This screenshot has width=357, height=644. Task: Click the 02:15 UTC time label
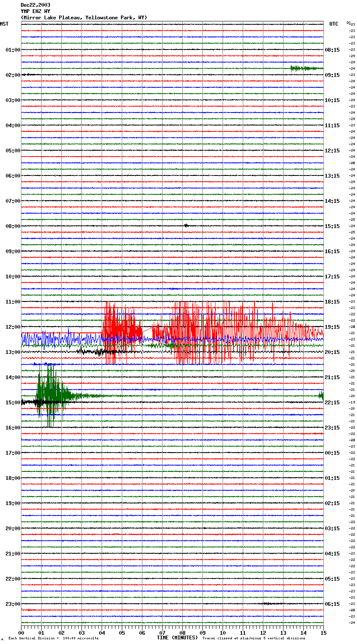pyautogui.click(x=332, y=503)
